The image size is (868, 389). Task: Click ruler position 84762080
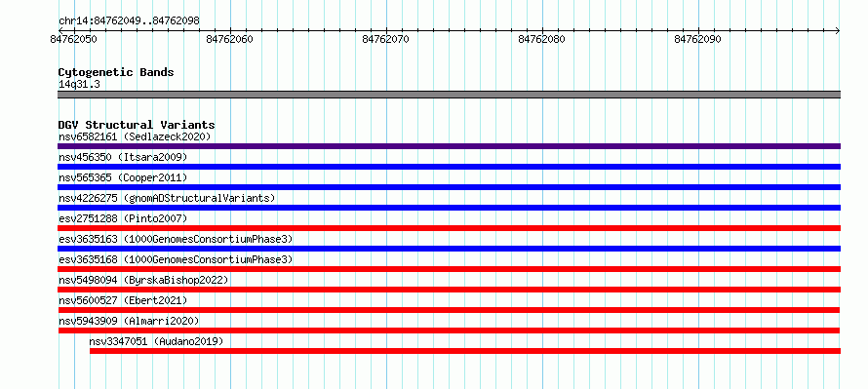click(542, 39)
